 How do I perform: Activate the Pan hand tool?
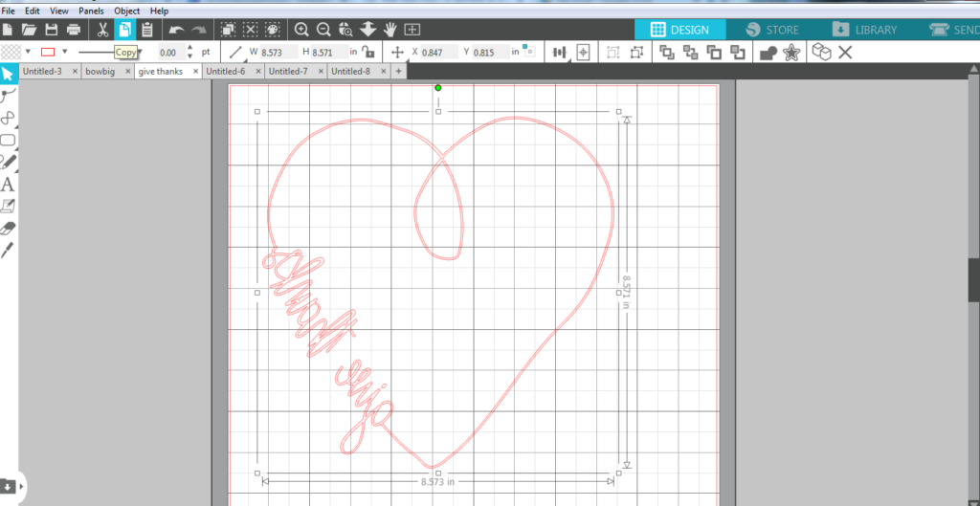click(x=390, y=30)
